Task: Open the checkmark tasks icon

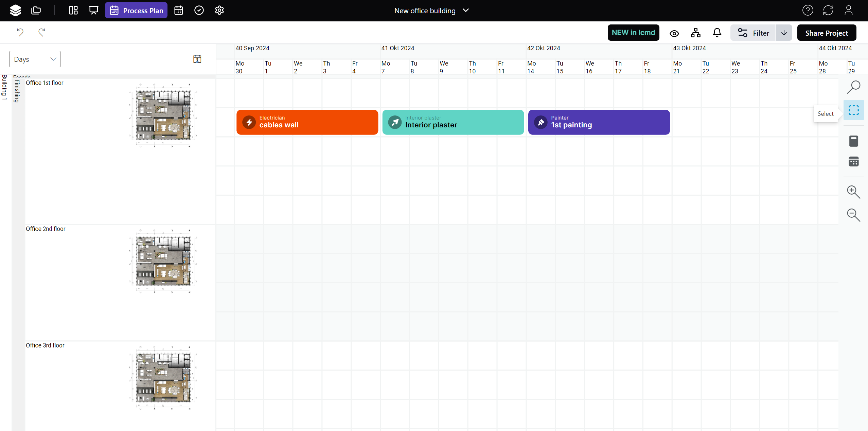Action: (199, 11)
